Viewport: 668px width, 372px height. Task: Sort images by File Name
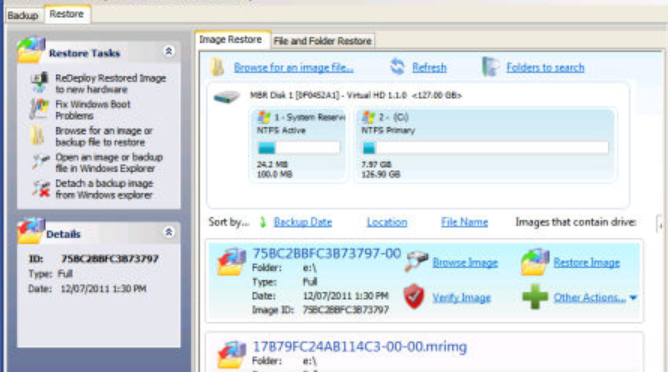pos(464,222)
